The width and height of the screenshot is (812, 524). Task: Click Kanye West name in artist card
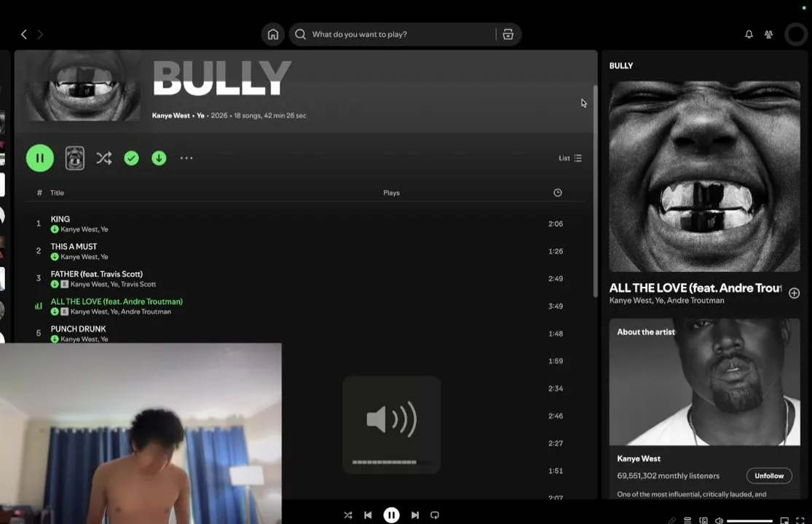click(x=639, y=458)
